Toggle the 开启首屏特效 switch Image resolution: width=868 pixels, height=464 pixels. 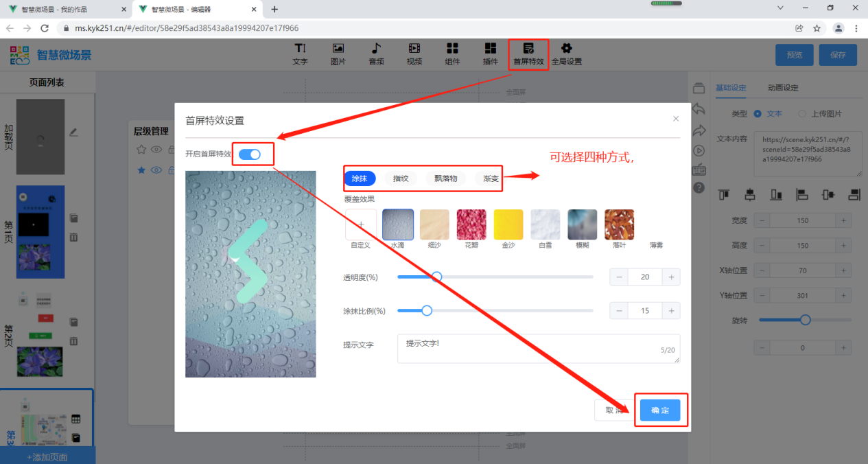[250, 154]
